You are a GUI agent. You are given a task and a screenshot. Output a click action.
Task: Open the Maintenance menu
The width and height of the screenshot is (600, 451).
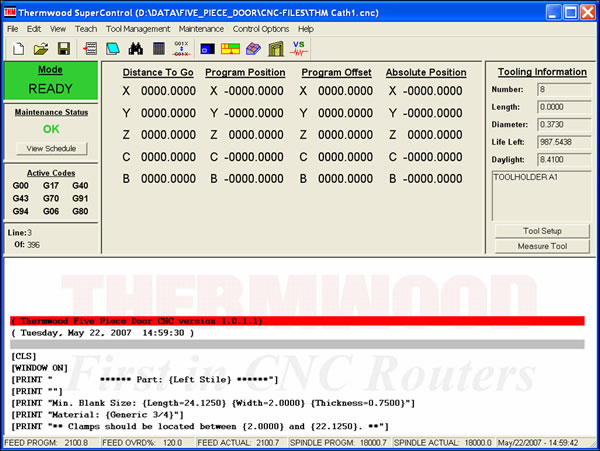tap(201, 29)
